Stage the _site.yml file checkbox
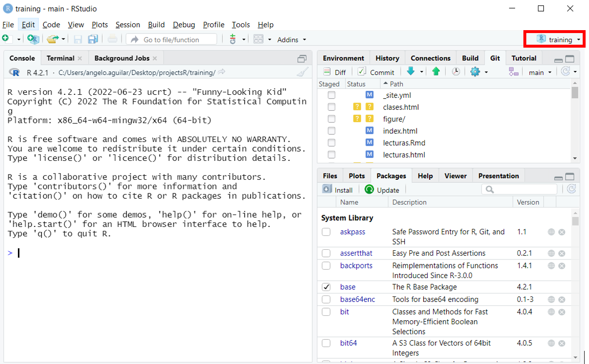Viewport: 589px width, 364px height. pyautogui.click(x=331, y=95)
